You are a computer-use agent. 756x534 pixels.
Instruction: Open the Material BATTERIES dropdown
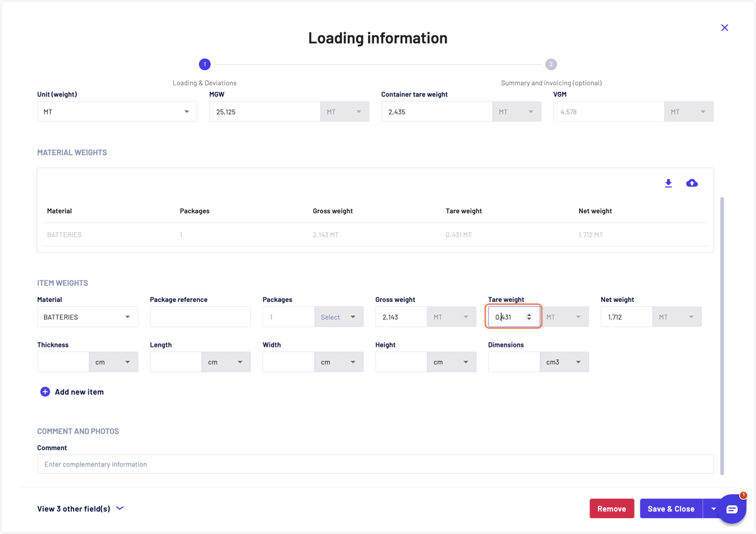(88, 317)
